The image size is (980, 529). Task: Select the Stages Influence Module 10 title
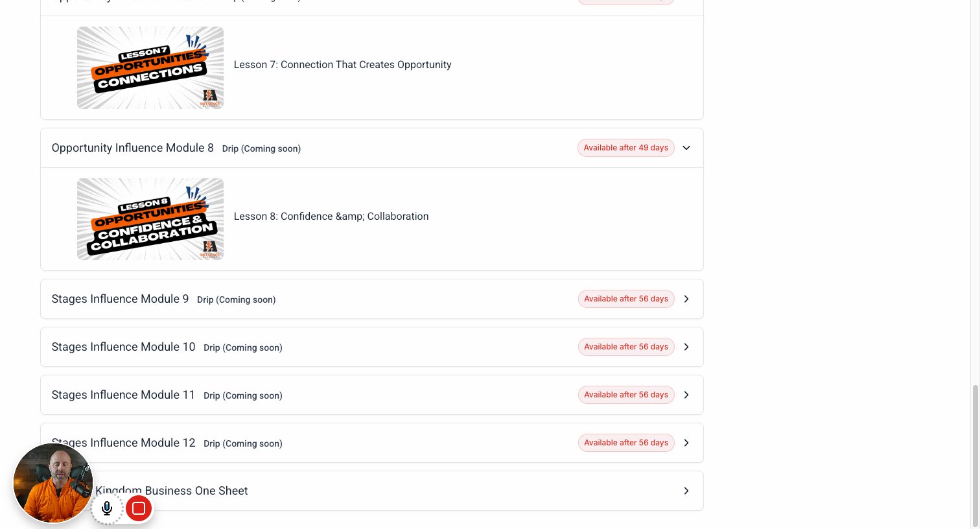pyautogui.click(x=123, y=347)
